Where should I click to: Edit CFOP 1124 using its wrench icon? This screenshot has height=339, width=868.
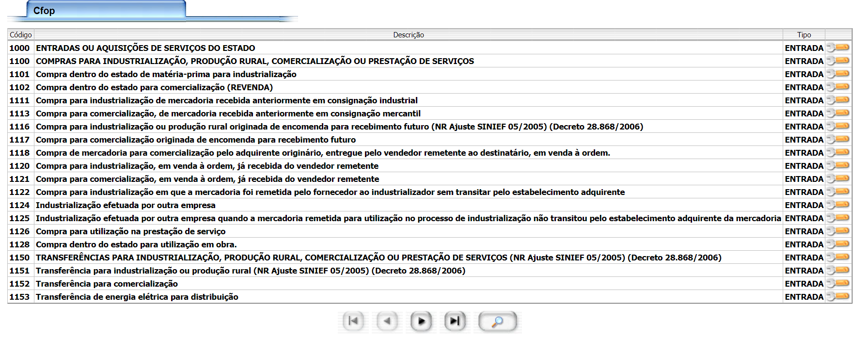[838, 205]
